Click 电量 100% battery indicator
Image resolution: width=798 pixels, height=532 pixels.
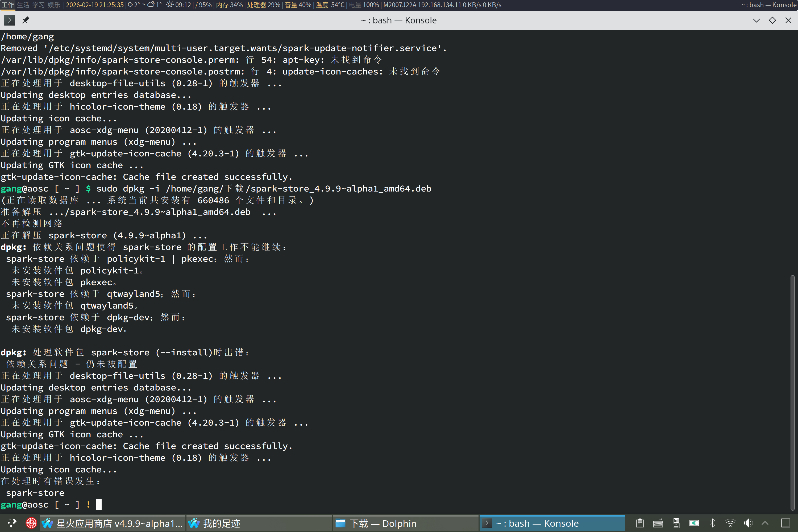(x=364, y=5)
